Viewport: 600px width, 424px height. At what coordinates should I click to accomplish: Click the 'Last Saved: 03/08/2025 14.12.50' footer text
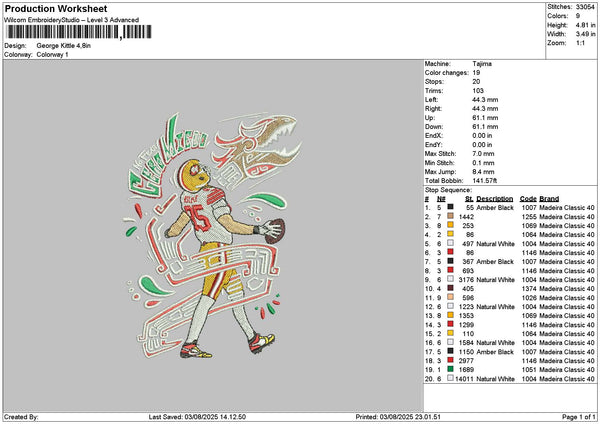click(197, 417)
